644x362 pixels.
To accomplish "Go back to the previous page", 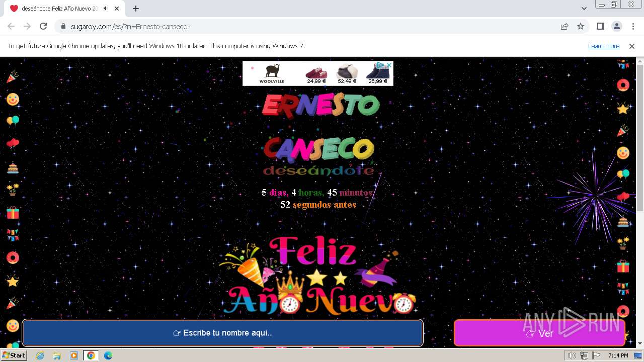I will point(11,26).
